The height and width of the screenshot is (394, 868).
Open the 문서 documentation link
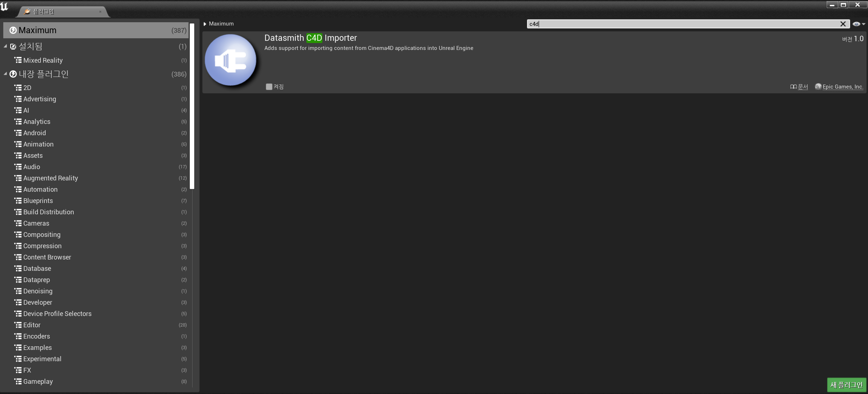point(799,87)
